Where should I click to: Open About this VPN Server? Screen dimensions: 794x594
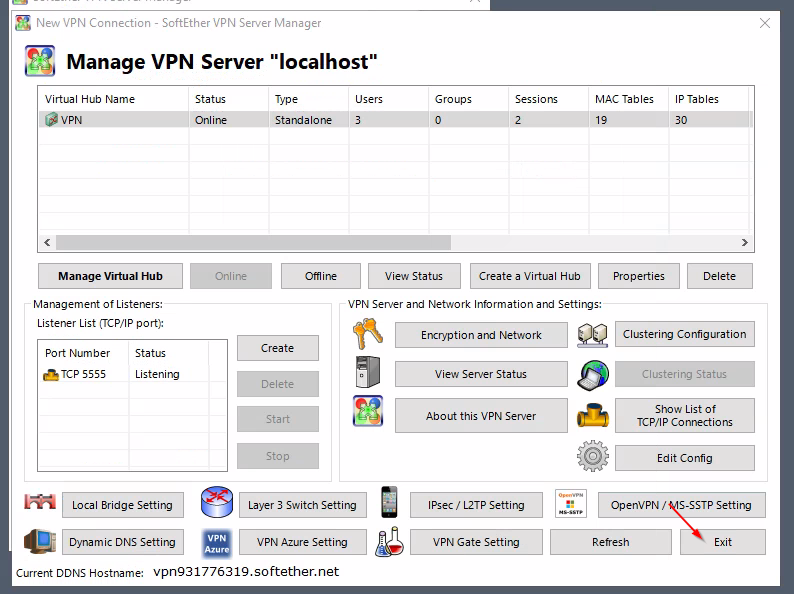click(481, 416)
